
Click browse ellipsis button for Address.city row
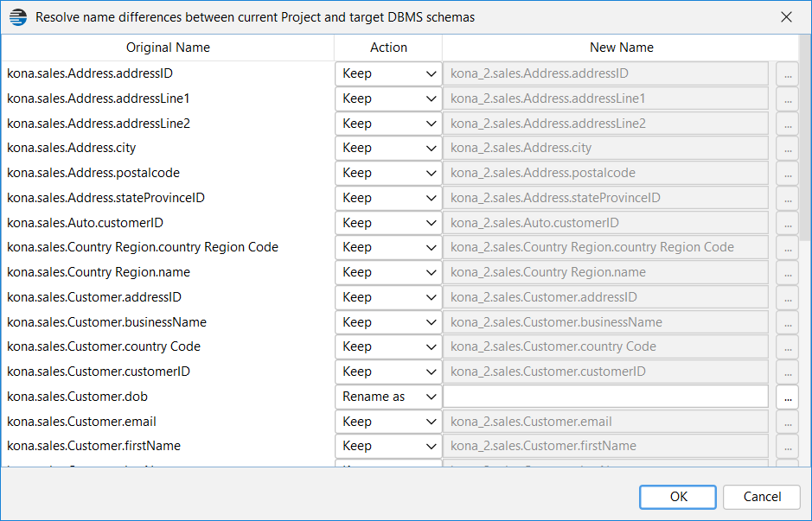(787, 148)
